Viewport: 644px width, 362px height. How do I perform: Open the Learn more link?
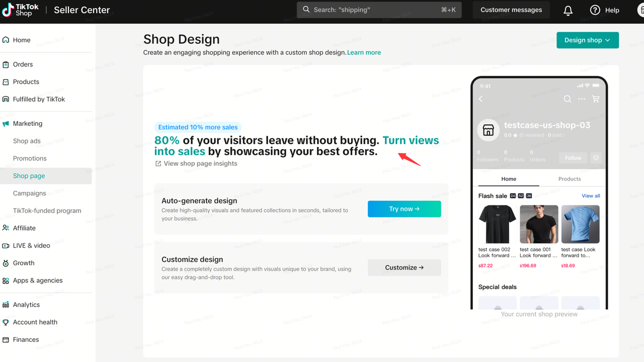pyautogui.click(x=364, y=52)
